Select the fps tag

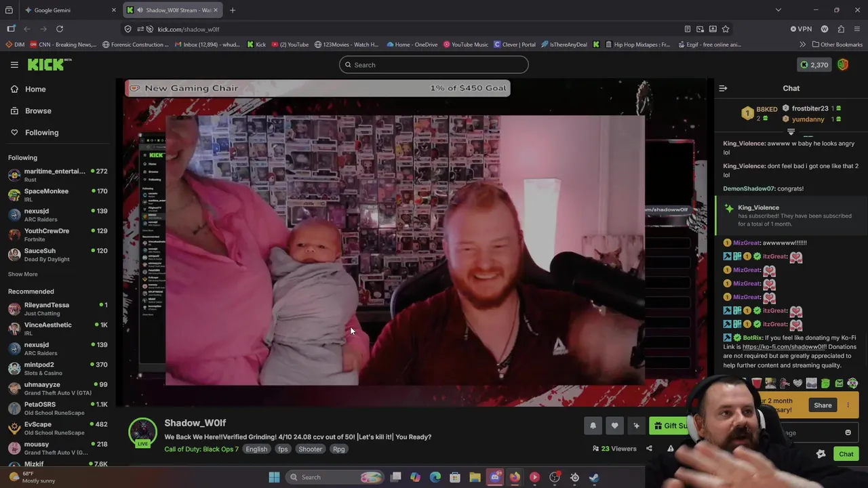[283, 449]
